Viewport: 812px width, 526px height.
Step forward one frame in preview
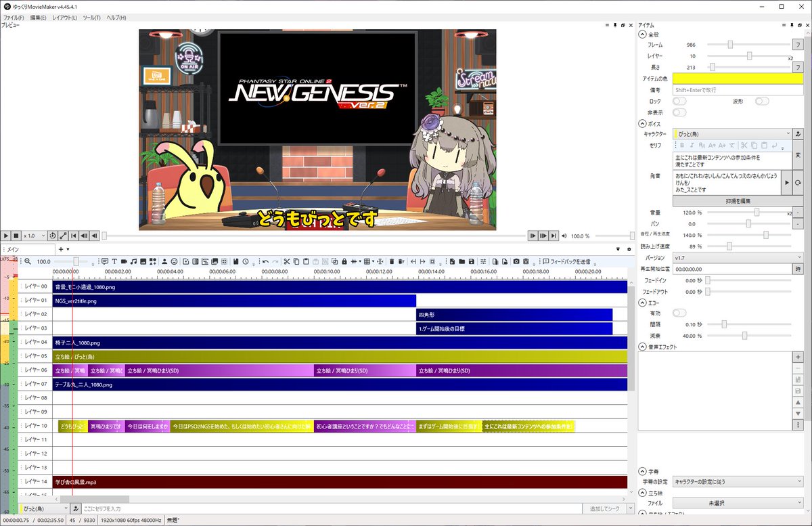click(x=533, y=236)
